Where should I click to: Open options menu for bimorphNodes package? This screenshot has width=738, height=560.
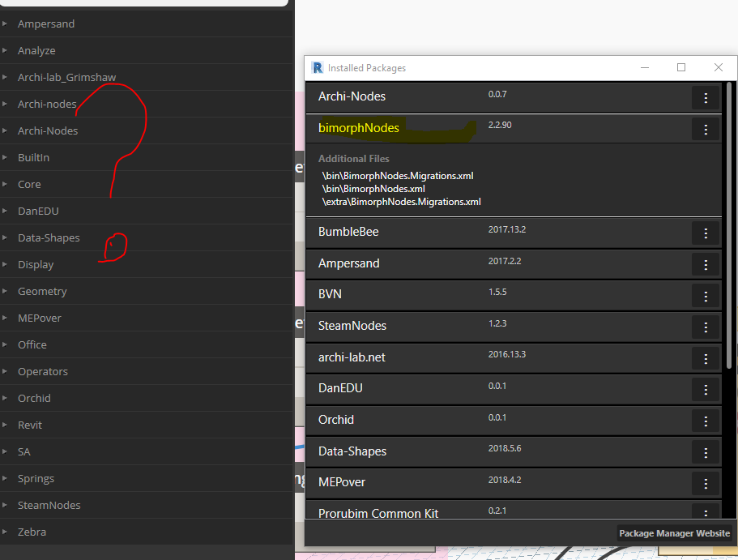705,130
